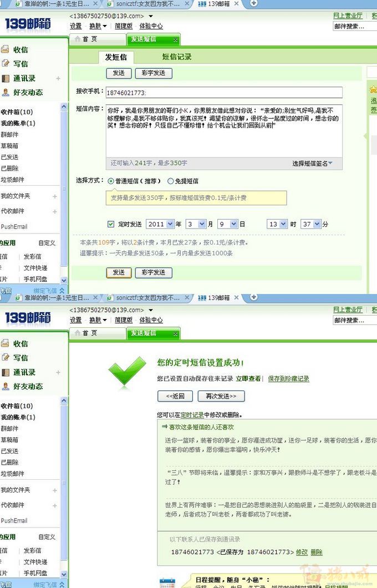The height and width of the screenshot is (588, 377).
Task: Click plus beside 我的文件夹 on success page
Action: (x=55, y=490)
